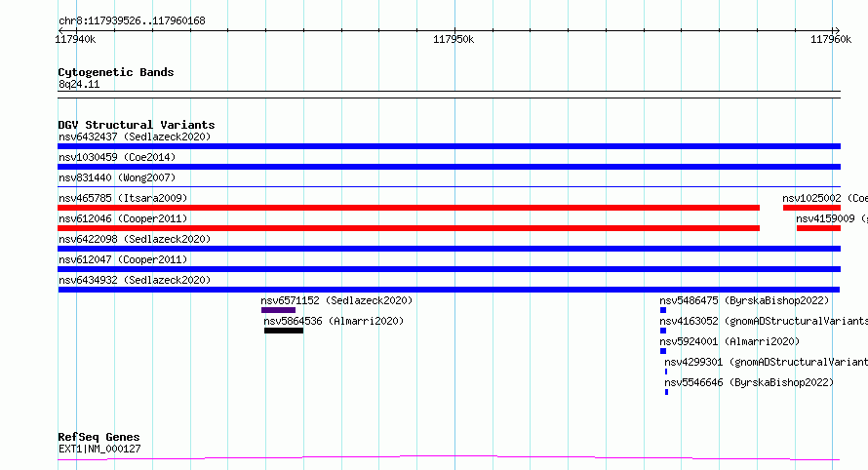Open the nsv1030459 (Coe2014) variant label

pos(117,157)
